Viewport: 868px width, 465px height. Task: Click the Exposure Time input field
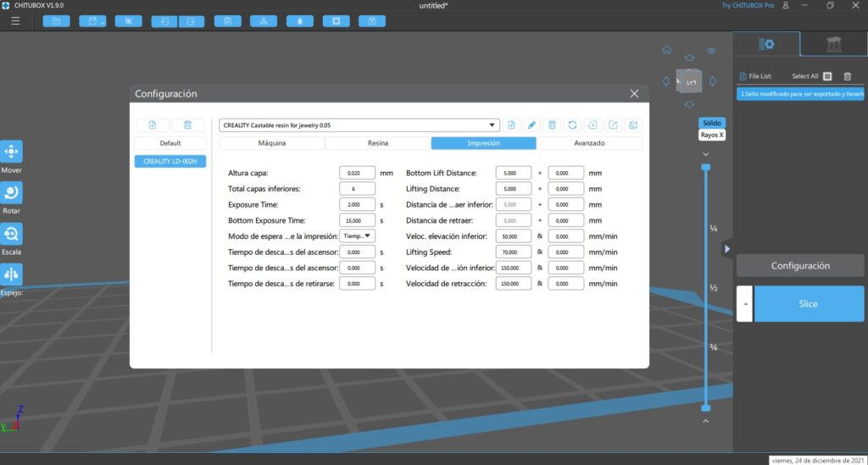pyautogui.click(x=357, y=204)
